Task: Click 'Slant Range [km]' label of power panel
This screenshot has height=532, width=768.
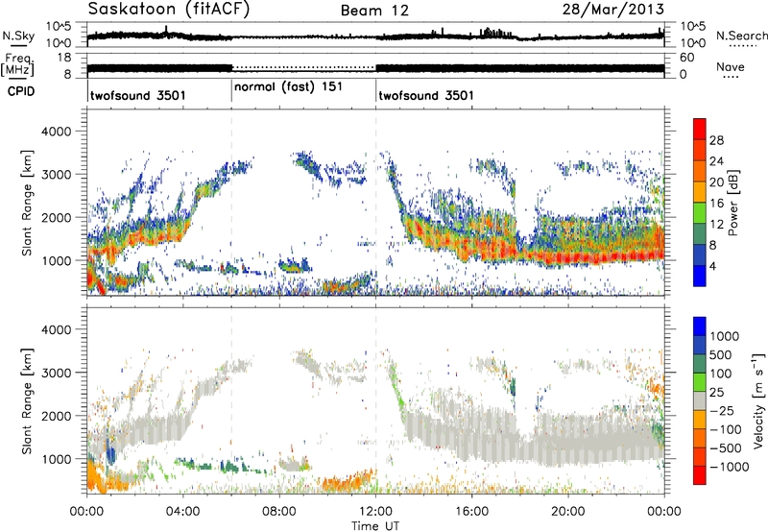Action: pos(27,203)
